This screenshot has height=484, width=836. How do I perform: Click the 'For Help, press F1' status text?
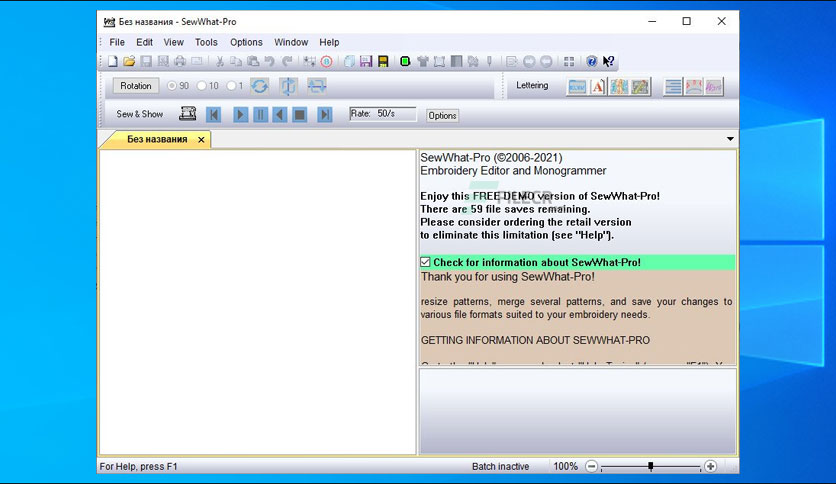pyautogui.click(x=138, y=466)
